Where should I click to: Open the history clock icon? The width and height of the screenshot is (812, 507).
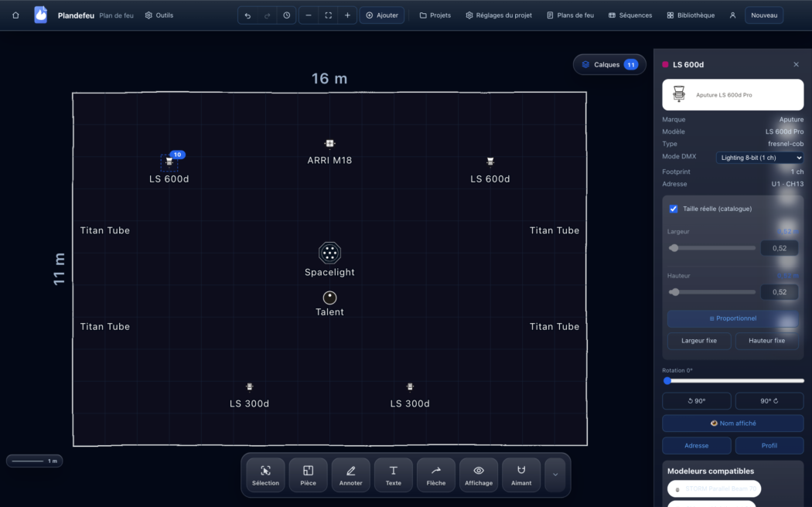(286, 15)
